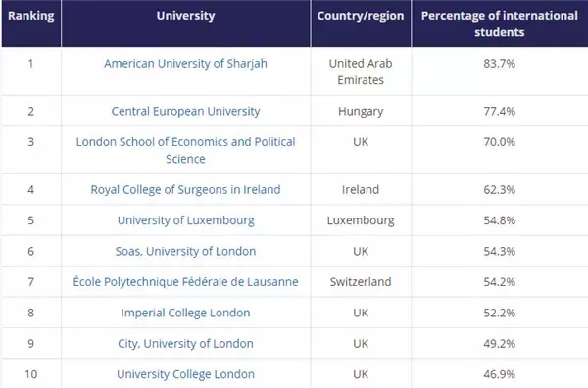Select the United Arab Emirates cell
This screenshot has height=388, width=588.
361,72
